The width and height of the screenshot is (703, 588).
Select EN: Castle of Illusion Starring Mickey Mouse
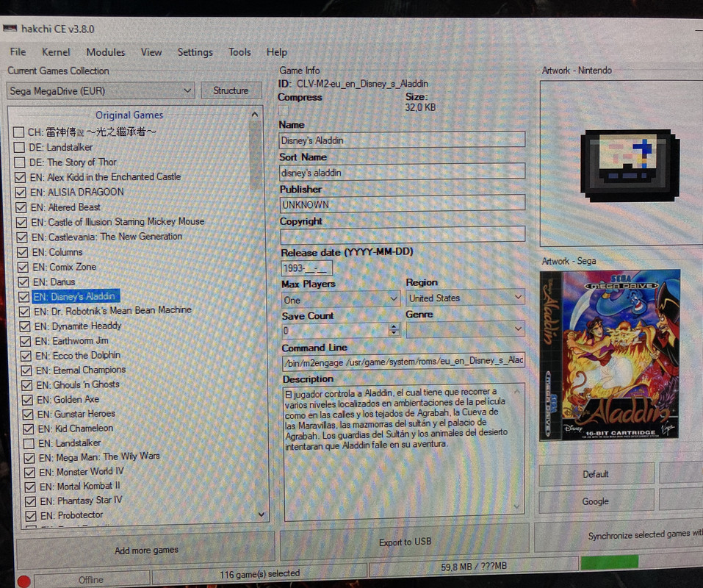click(x=118, y=221)
